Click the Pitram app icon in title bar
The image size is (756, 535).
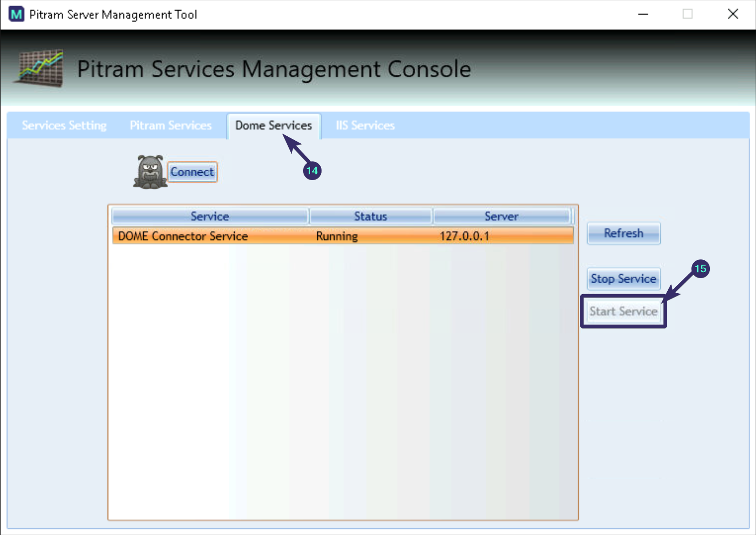[16, 14]
